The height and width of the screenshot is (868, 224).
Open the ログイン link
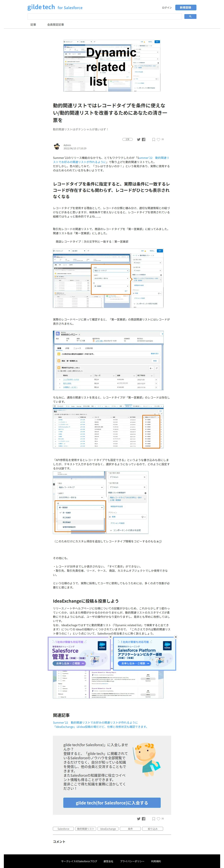tap(167, 7)
